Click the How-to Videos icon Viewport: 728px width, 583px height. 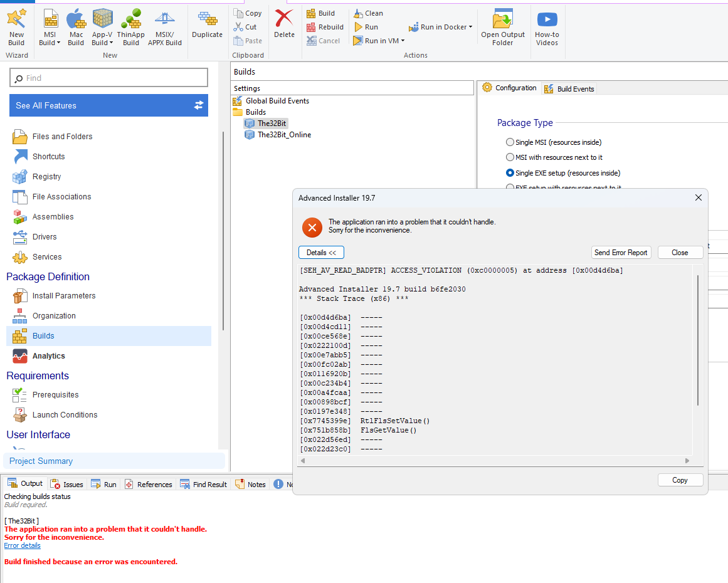pos(547,26)
